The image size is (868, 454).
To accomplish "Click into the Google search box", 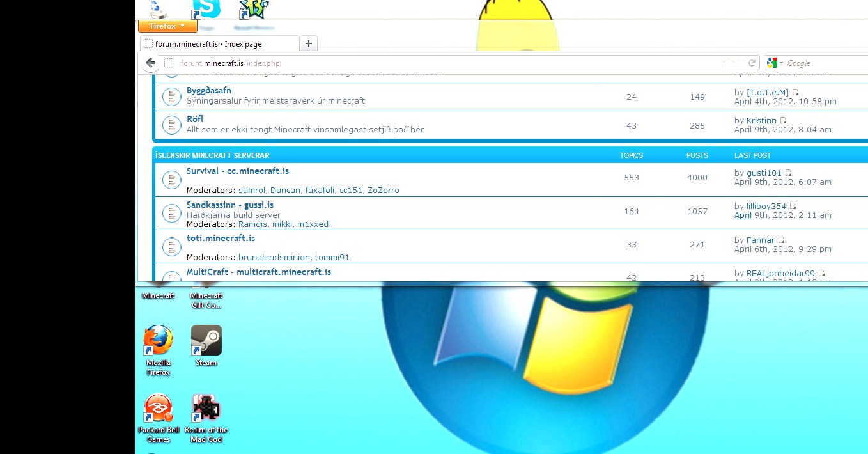I will click(825, 63).
